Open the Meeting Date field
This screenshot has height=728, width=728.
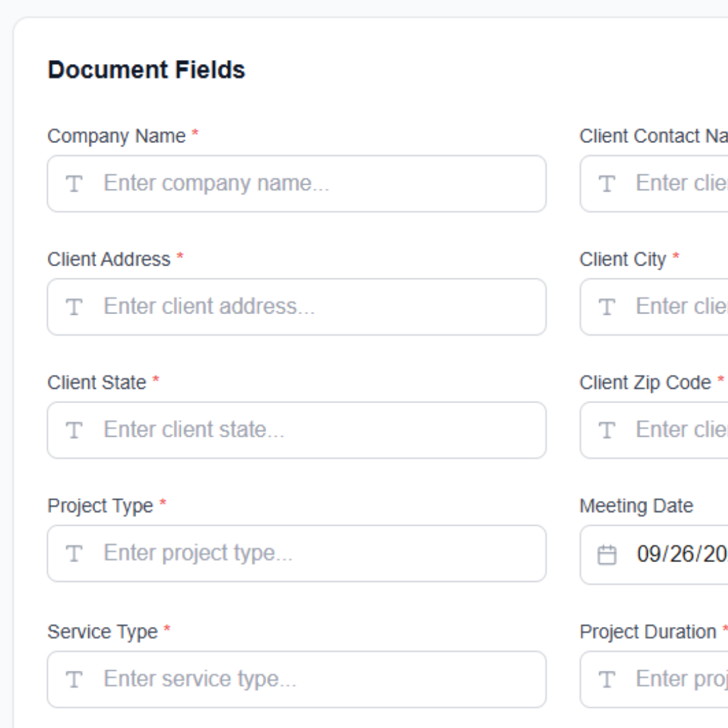point(681,555)
